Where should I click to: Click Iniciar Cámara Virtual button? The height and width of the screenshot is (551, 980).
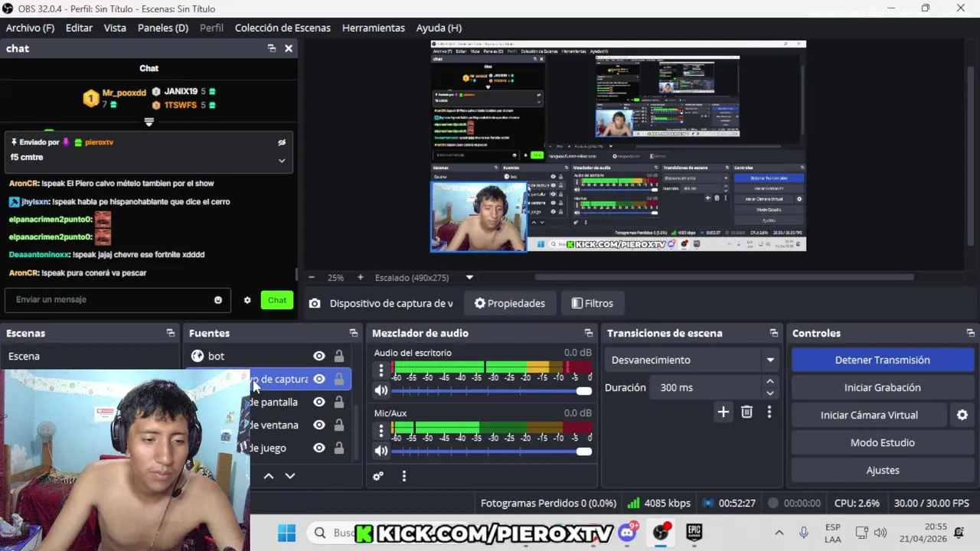pos(869,415)
